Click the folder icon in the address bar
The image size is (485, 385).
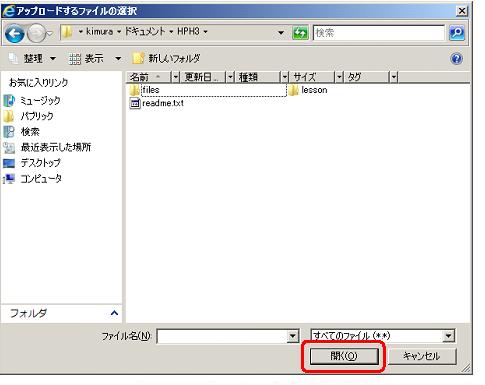tap(67, 32)
